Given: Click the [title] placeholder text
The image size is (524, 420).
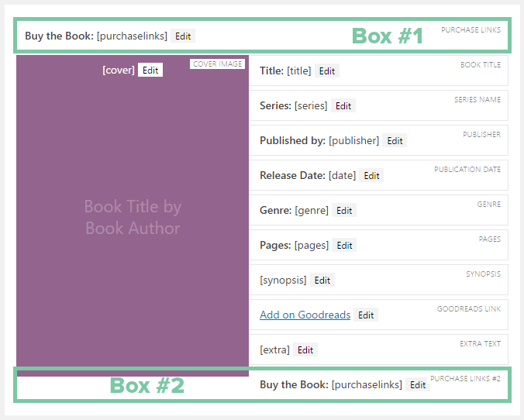Looking at the screenshot, I should [298, 71].
